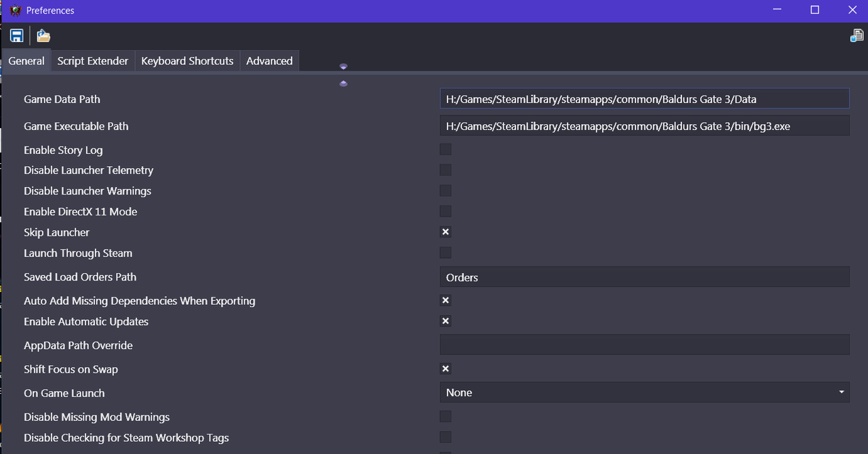Uncheck Auto Add Missing Dependencies When Exporting

click(446, 301)
